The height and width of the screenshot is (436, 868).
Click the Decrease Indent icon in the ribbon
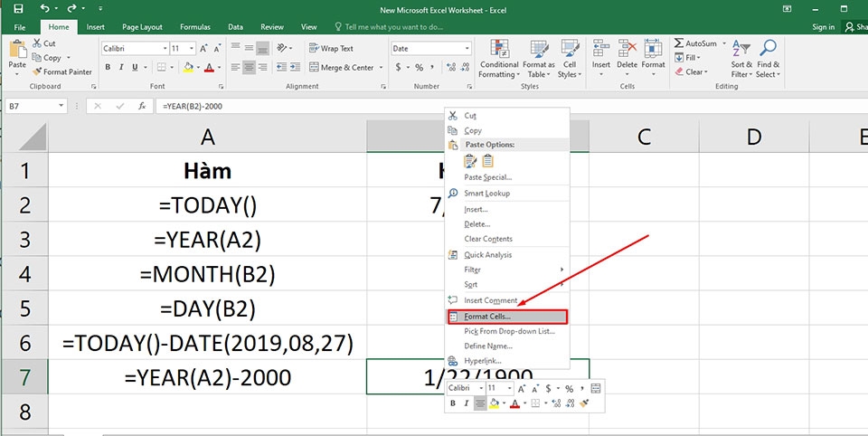click(x=282, y=67)
